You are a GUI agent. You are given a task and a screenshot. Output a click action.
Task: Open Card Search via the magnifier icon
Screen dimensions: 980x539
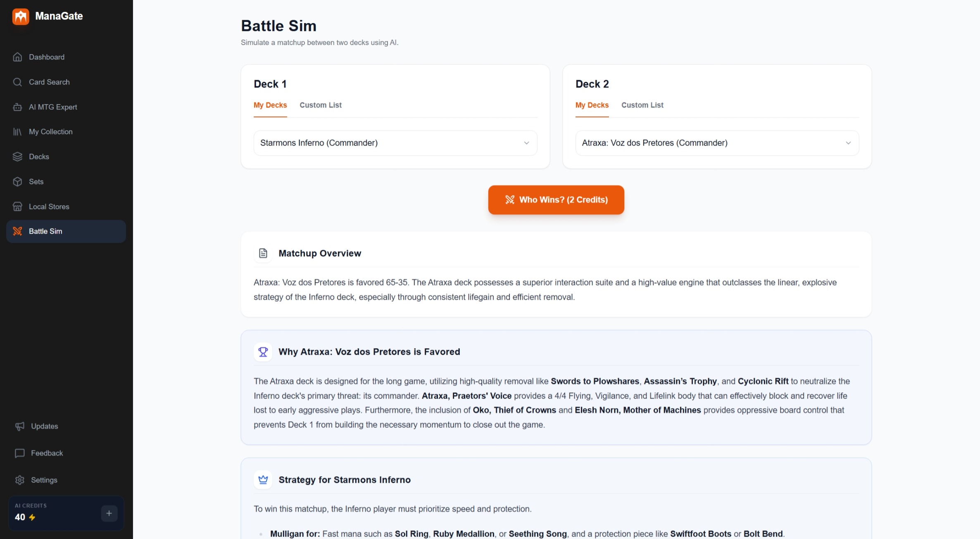tap(17, 82)
